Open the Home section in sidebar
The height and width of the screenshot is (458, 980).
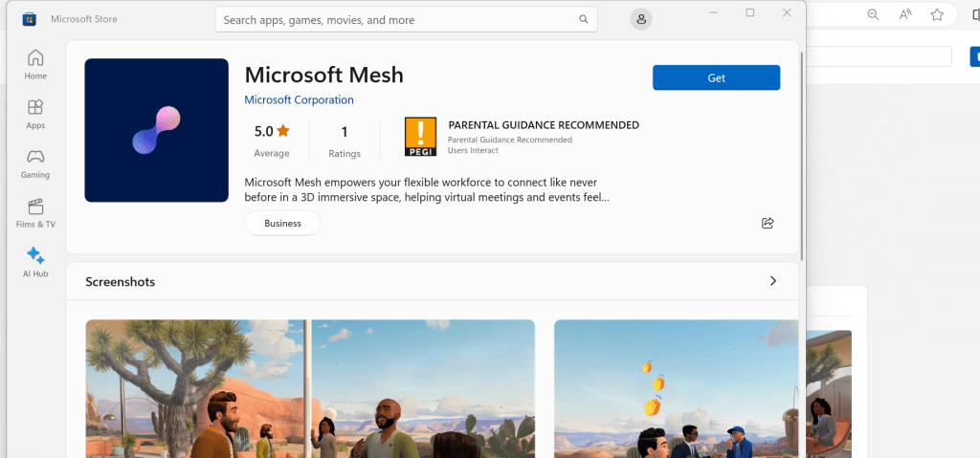(x=35, y=64)
